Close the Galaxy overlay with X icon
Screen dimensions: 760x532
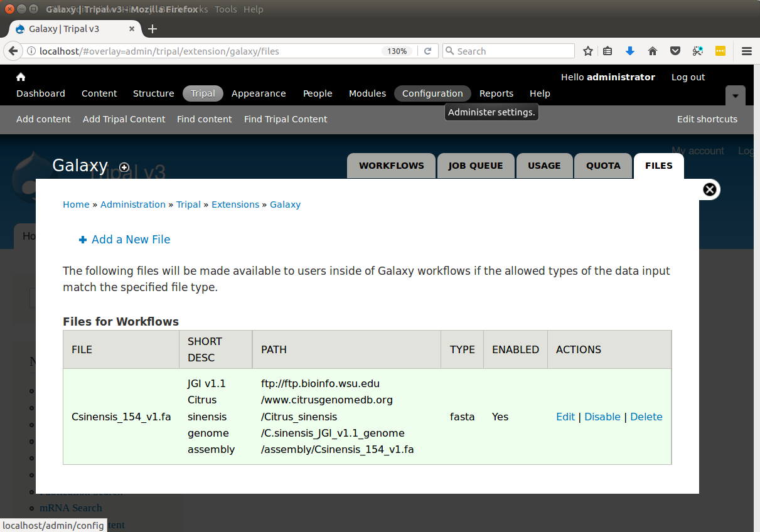710,189
